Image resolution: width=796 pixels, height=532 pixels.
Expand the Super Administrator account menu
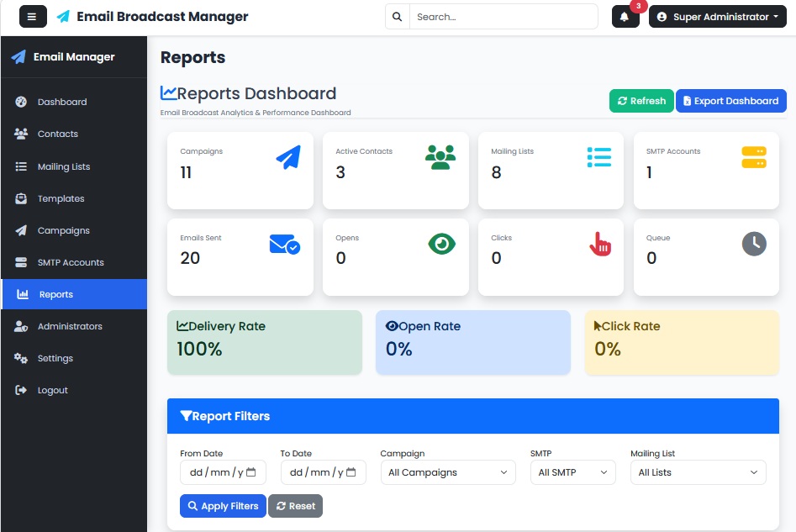click(x=717, y=17)
